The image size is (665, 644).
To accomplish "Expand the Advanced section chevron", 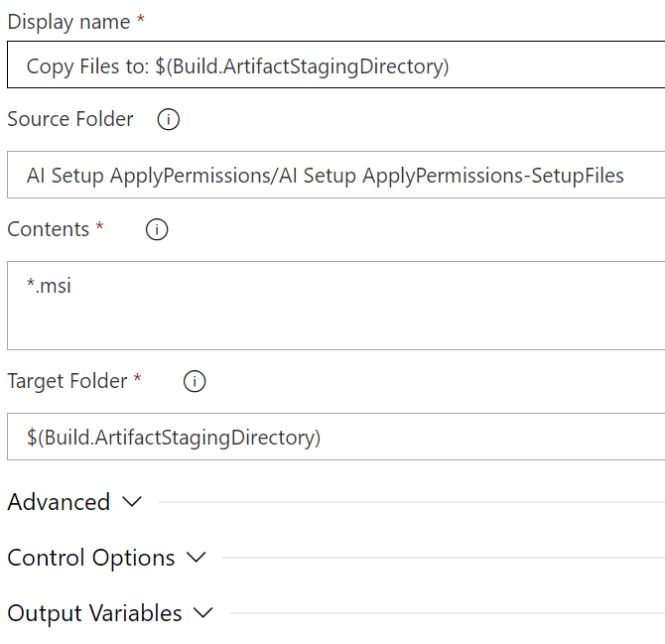I will point(132,502).
